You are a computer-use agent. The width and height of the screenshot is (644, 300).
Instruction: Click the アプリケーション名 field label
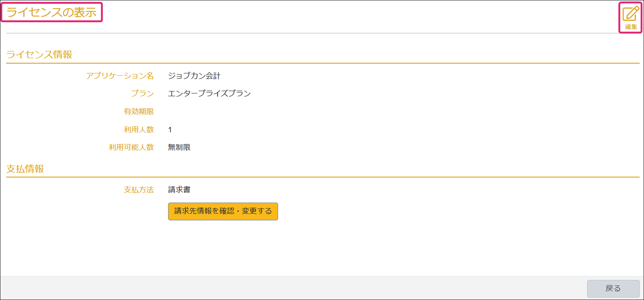tap(120, 76)
